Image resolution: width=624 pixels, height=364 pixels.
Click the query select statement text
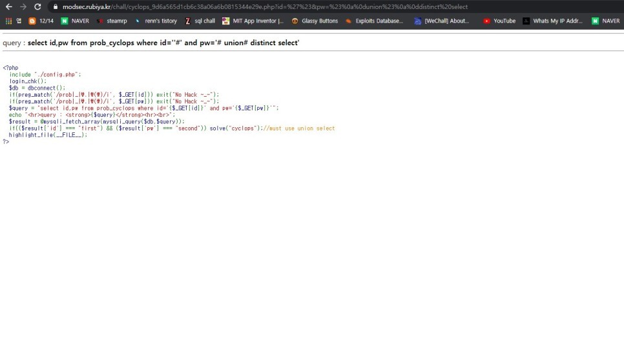click(163, 43)
